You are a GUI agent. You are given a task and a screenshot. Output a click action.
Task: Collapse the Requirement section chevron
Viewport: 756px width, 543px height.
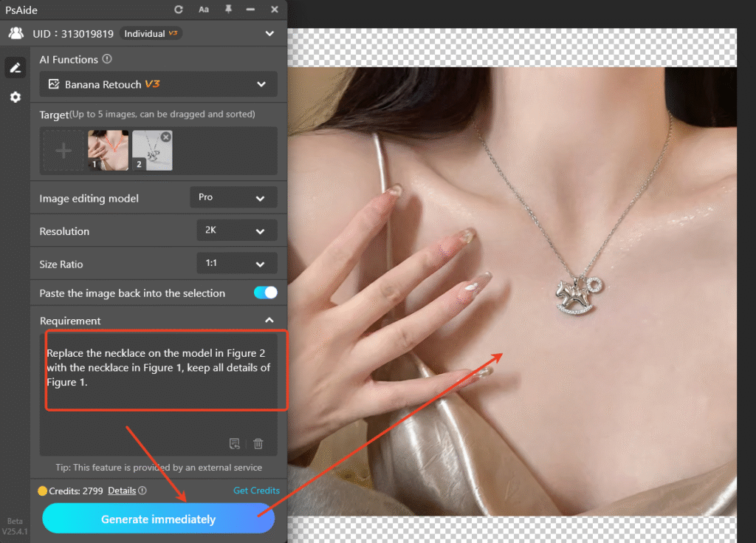(269, 321)
